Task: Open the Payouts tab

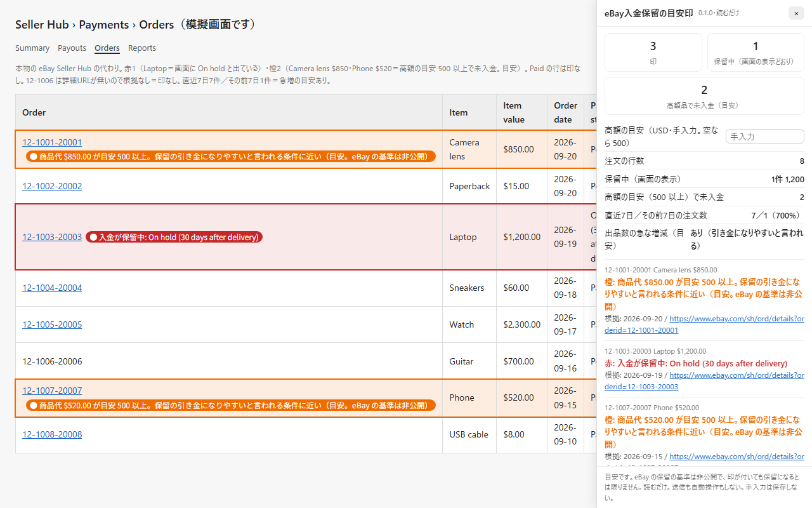Action: pos(72,48)
